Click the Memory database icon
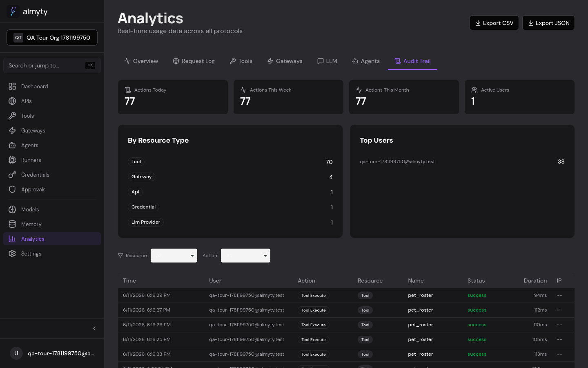588x368 pixels. (12, 224)
